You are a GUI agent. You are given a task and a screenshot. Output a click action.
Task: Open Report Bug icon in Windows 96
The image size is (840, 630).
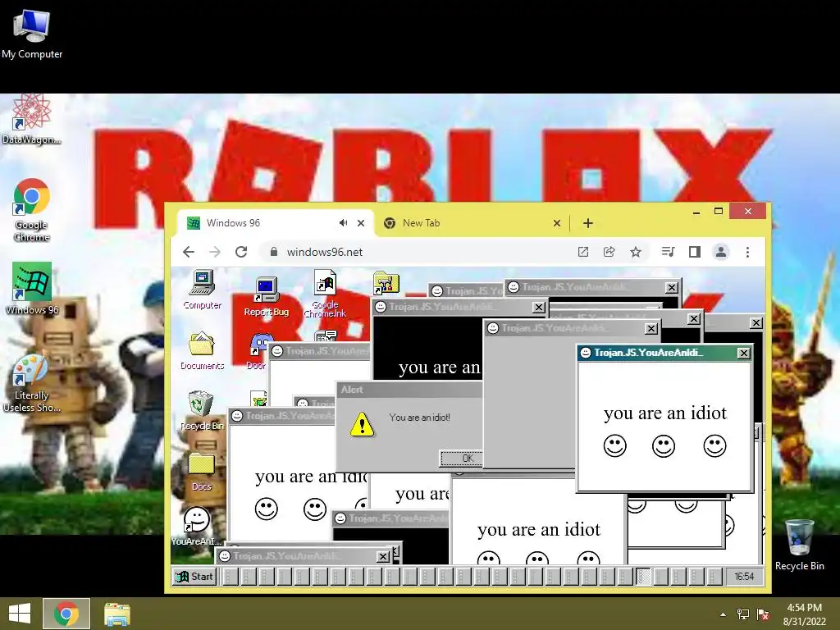tap(267, 296)
